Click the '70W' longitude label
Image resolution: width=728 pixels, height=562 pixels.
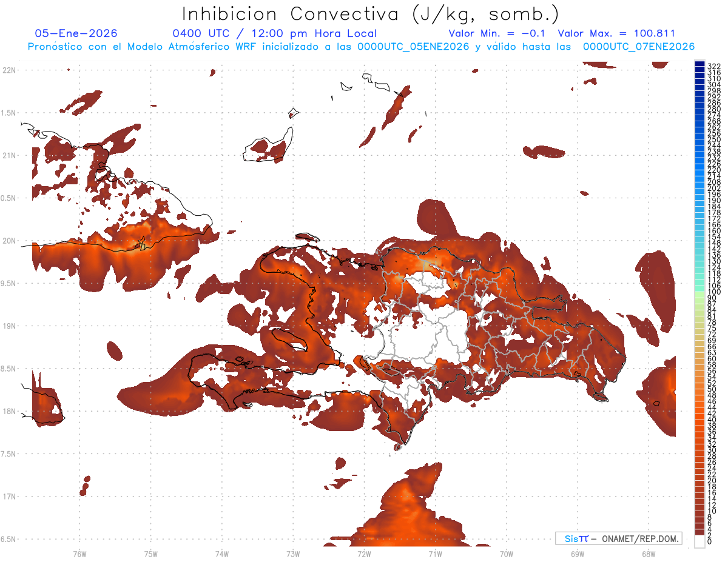click(x=506, y=553)
